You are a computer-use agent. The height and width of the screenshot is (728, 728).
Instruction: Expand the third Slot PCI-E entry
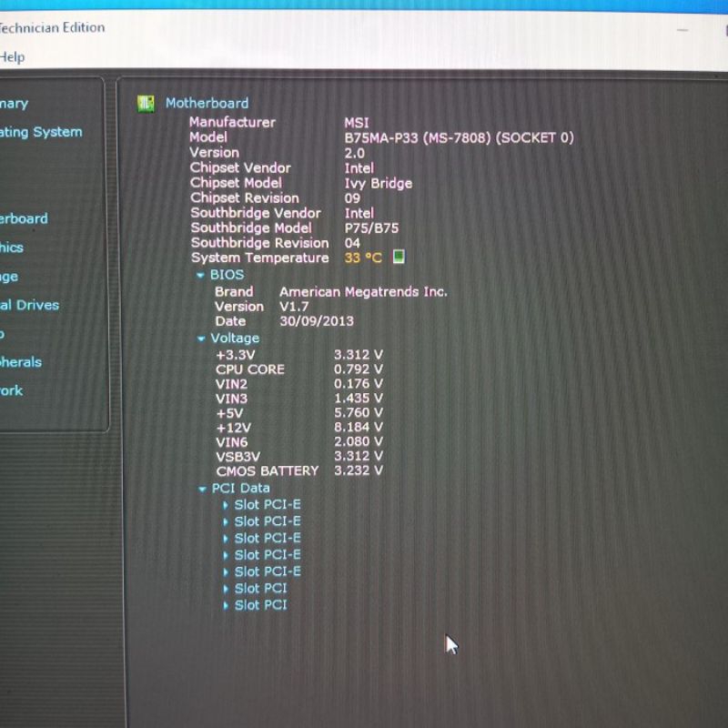(x=227, y=538)
